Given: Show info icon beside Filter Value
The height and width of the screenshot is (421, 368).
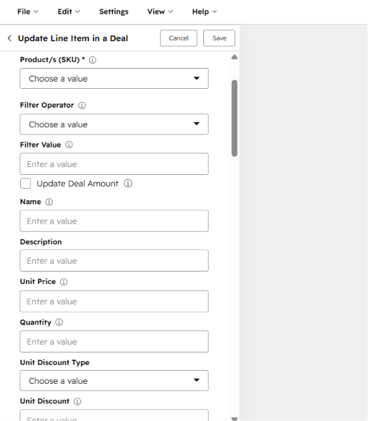Looking at the screenshot, I should (x=69, y=145).
